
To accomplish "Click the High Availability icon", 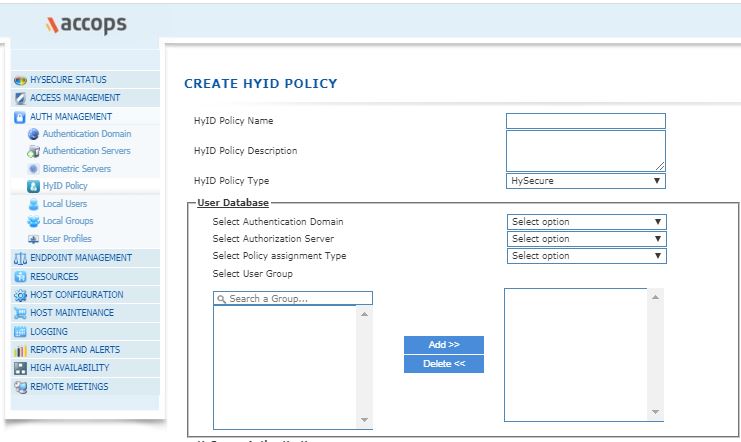I will tap(20, 368).
